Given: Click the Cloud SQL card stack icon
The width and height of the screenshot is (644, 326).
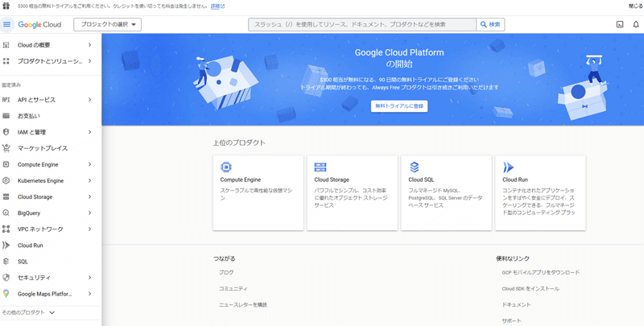Looking at the screenshot, I should click(414, 167).
